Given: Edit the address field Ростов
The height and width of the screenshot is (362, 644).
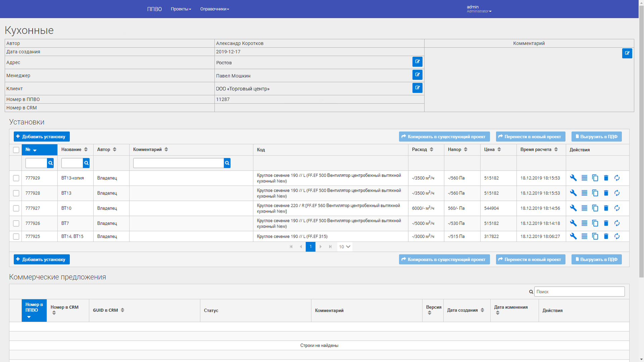Looking at the screenshot, I should (x=417, y=62).
